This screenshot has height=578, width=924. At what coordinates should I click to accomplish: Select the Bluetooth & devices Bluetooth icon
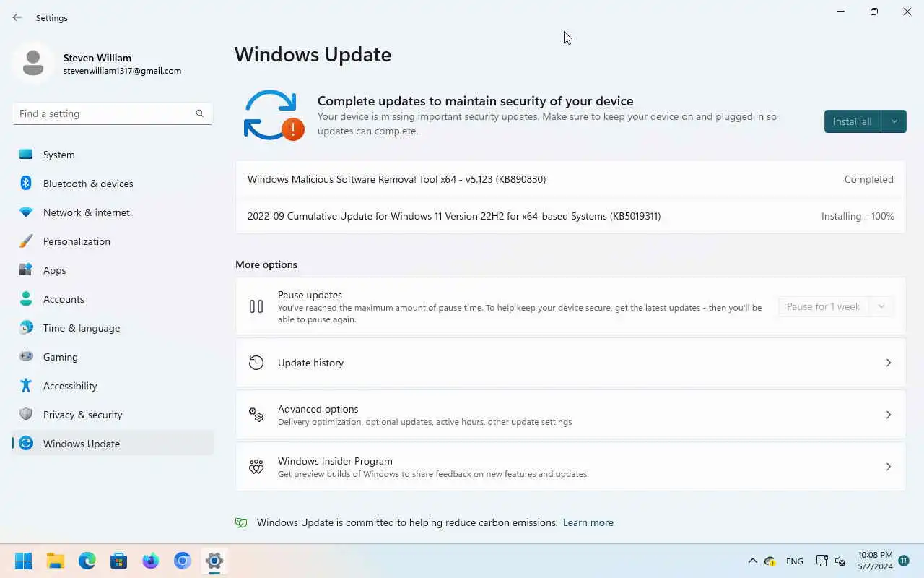pos(26,184)
